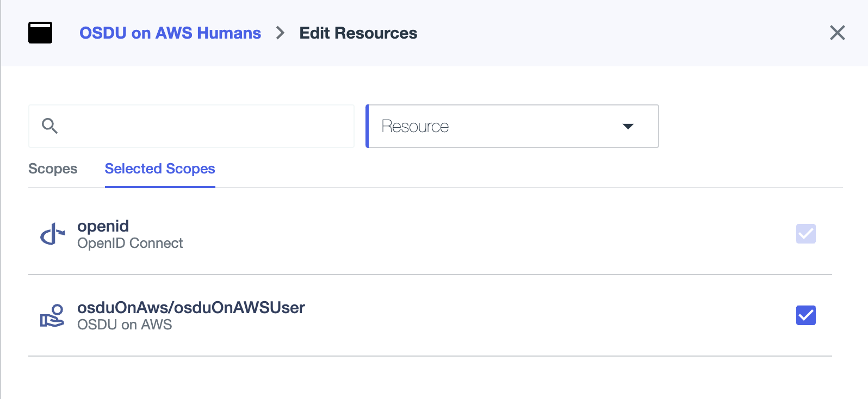Viewport: 868px width, 399px height.
Task: Switch to the Selected Scopes tab
Action: pyautogui.click(x=160, y=169)
